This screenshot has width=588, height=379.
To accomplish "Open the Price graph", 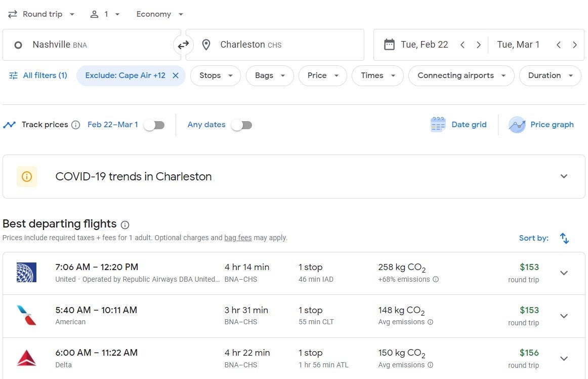I will [541, 125].
